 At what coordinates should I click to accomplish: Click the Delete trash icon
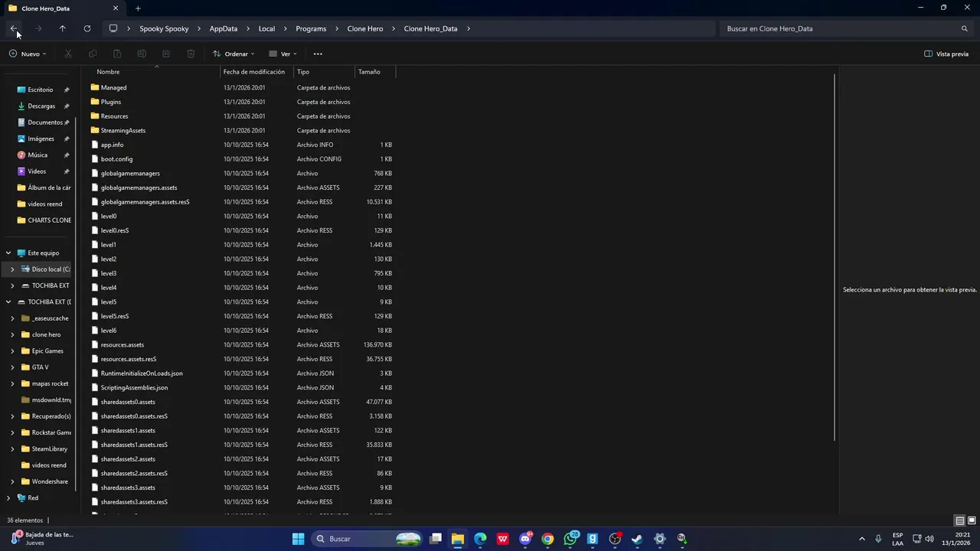(x=191, y=54)
